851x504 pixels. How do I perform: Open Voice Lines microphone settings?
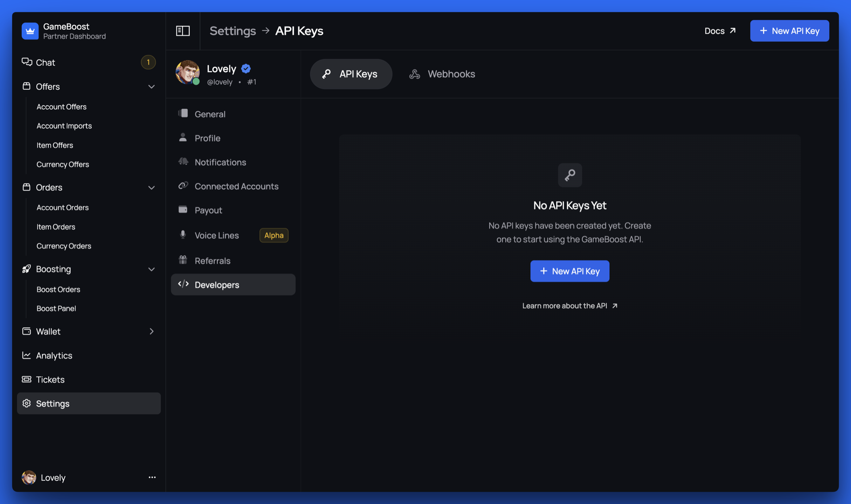[x=217, y=236]
